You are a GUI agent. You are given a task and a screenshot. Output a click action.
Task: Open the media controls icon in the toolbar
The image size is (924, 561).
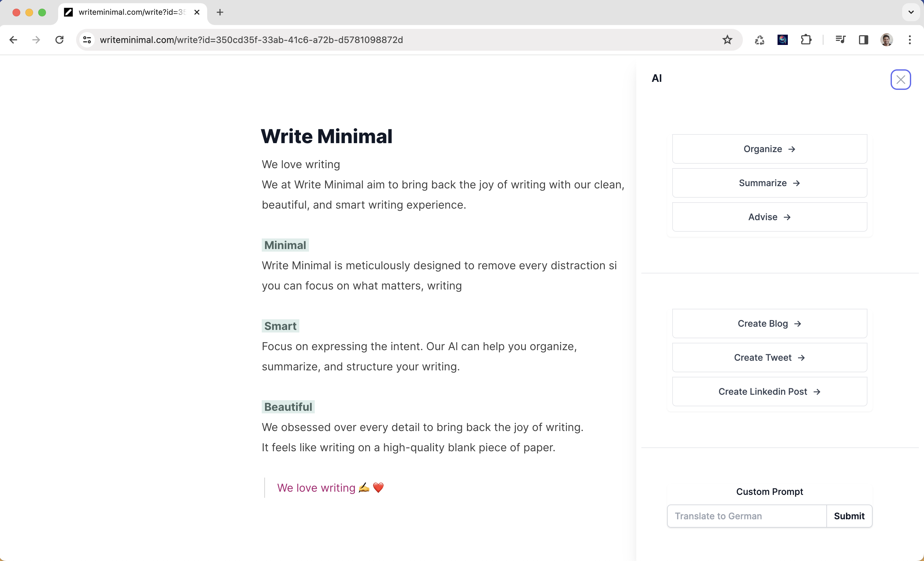pyautogui.click(x=840, y=40)
